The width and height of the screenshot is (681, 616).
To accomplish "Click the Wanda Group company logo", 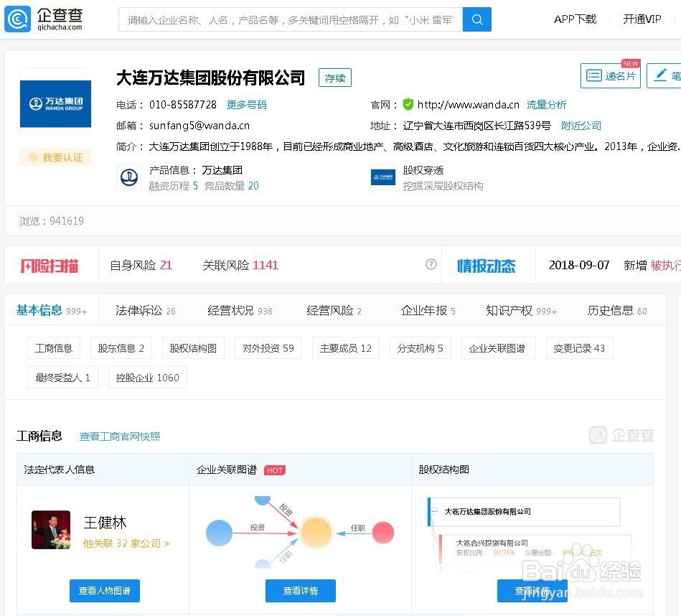I will (55, 104).
